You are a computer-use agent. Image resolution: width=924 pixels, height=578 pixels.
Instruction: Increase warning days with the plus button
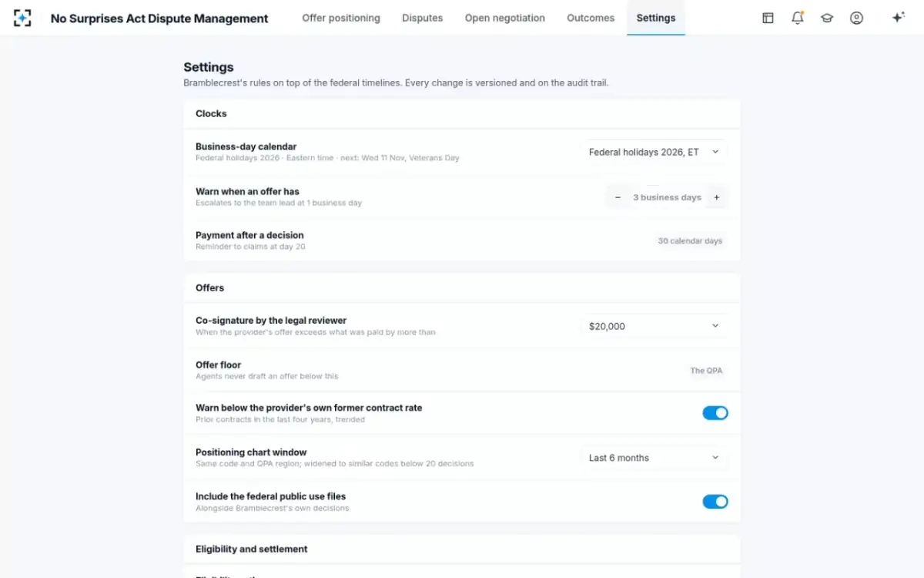point(716,197)
